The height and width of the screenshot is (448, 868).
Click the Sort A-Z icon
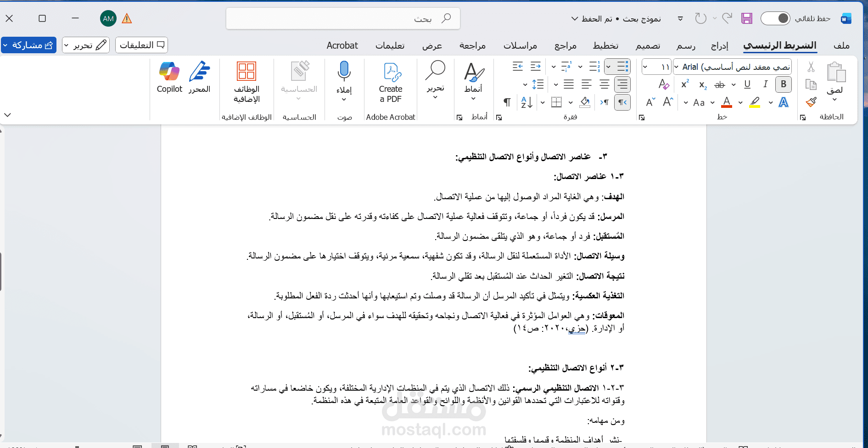526,102
